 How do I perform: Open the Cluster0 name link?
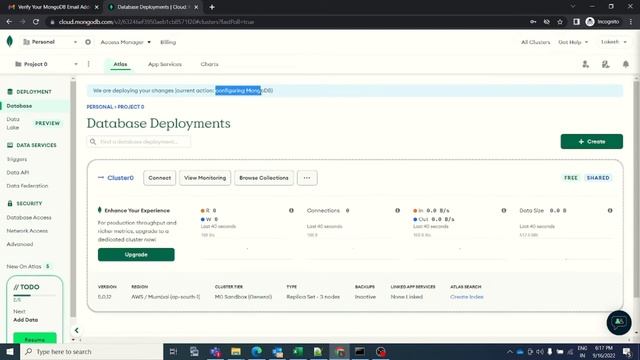[x=120, y=178]
